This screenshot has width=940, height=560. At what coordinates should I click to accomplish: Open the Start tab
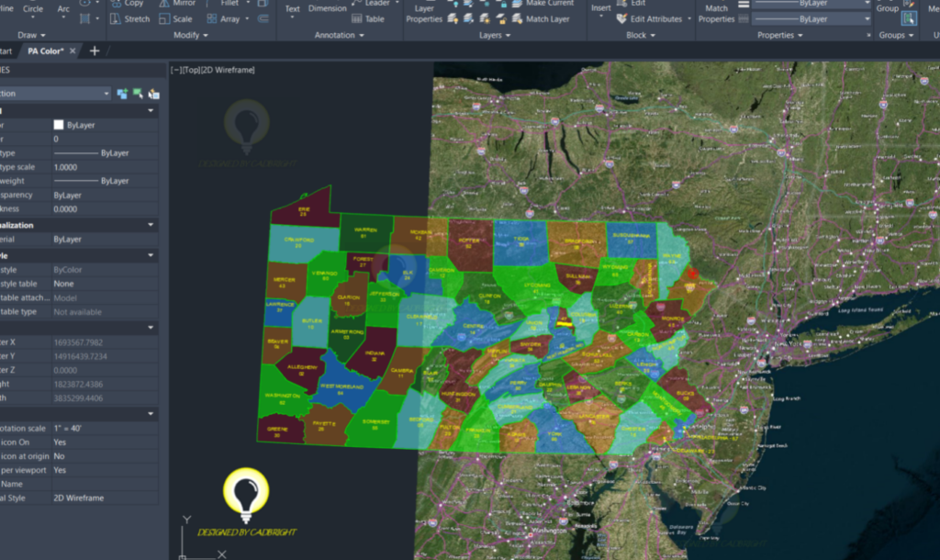point(7,51)
